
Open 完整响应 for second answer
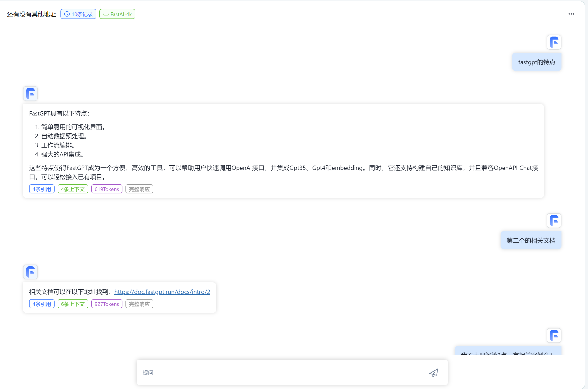tap(139, 304)
